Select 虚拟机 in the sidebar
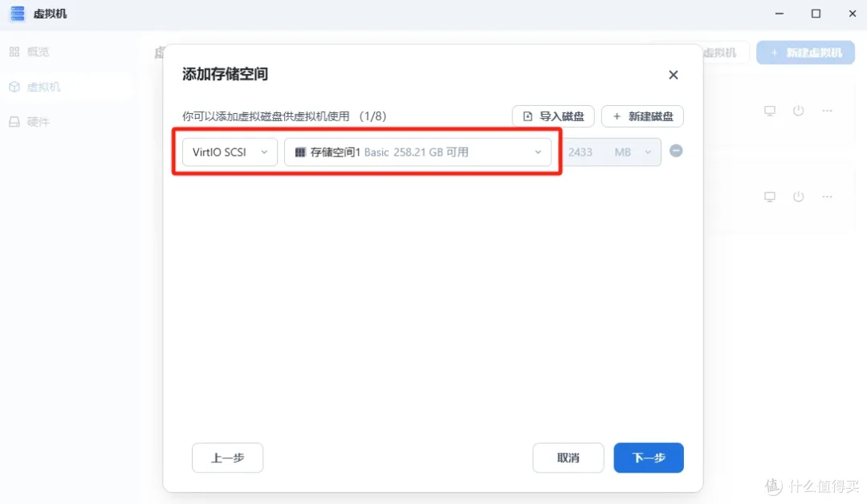The image size is (867, 504). point(43,87)
